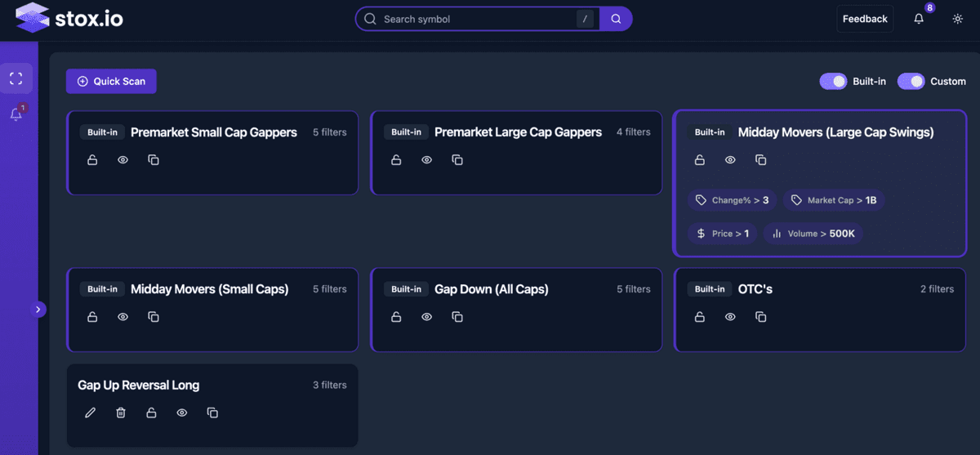View Midday Movers Large Cap Swings with eye icon
The height and width of the screenshot is (455, 980).
tap(730, 160)
